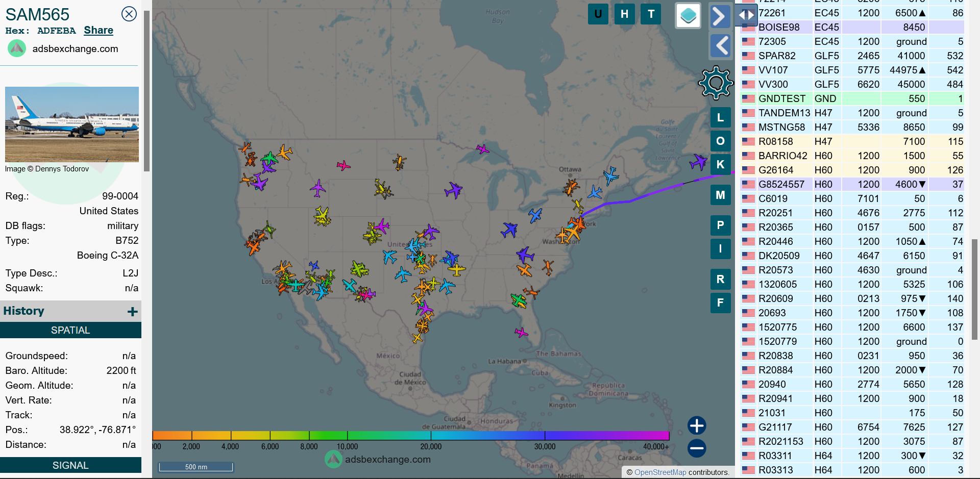The height and width of the screenshot is (479, 980).
Task: Click the magenta aircraft icon over Florida
Action: pyautogui.click(x=521, y=333)
